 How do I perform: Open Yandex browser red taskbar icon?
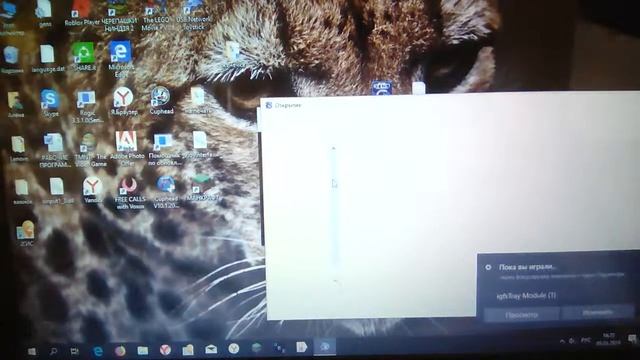(x=165, y=350)
